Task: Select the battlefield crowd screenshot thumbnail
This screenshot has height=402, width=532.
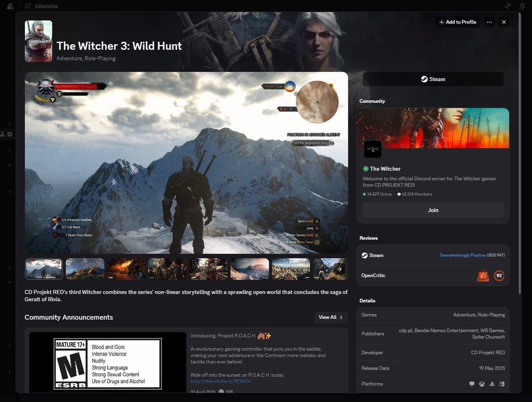Action: point(291,269)
